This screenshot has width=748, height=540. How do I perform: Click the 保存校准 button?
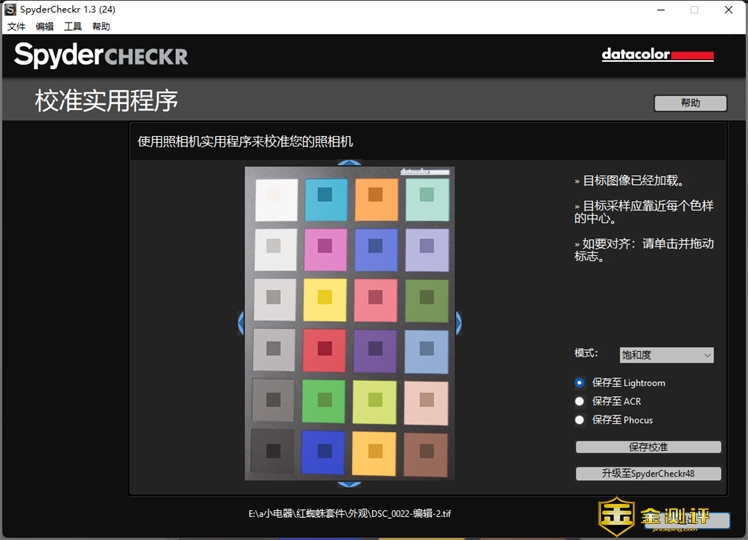pyautogui.click(x=648, y=447)
